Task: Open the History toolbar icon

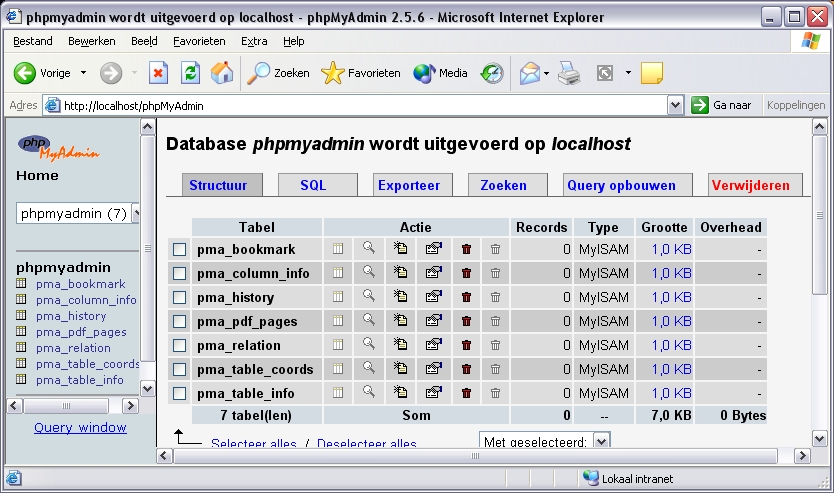Action: 492,73
